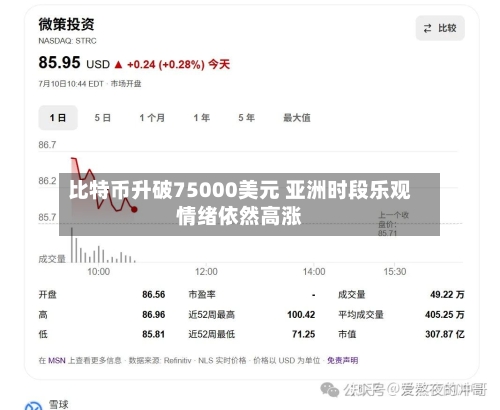The height and width of the screenshot is (410, 500).
Task: Open the 免责声明 disclaimer link
Action: click(342, 360)
